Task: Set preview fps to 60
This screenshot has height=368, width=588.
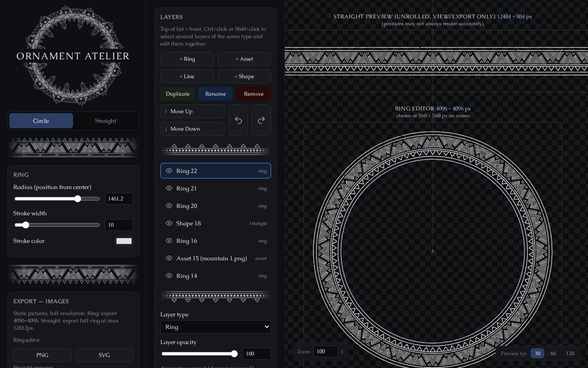Action: (x=553, y=353)
